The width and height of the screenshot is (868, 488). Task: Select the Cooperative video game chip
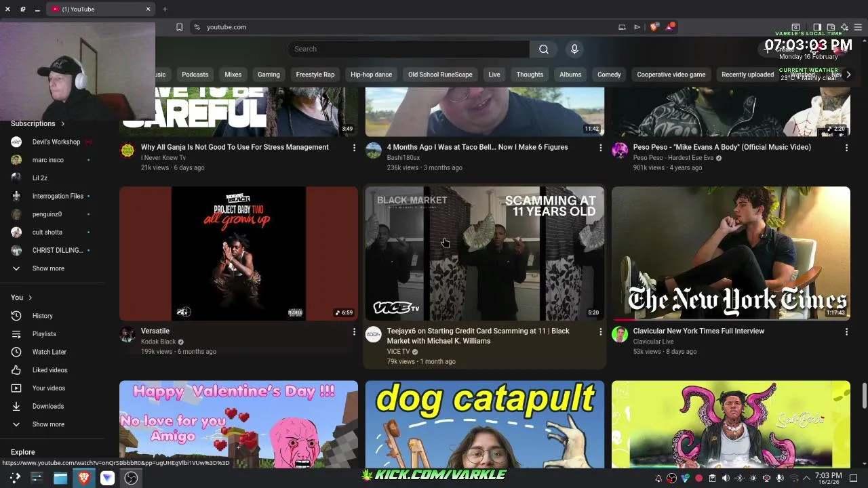click(671, 75)
